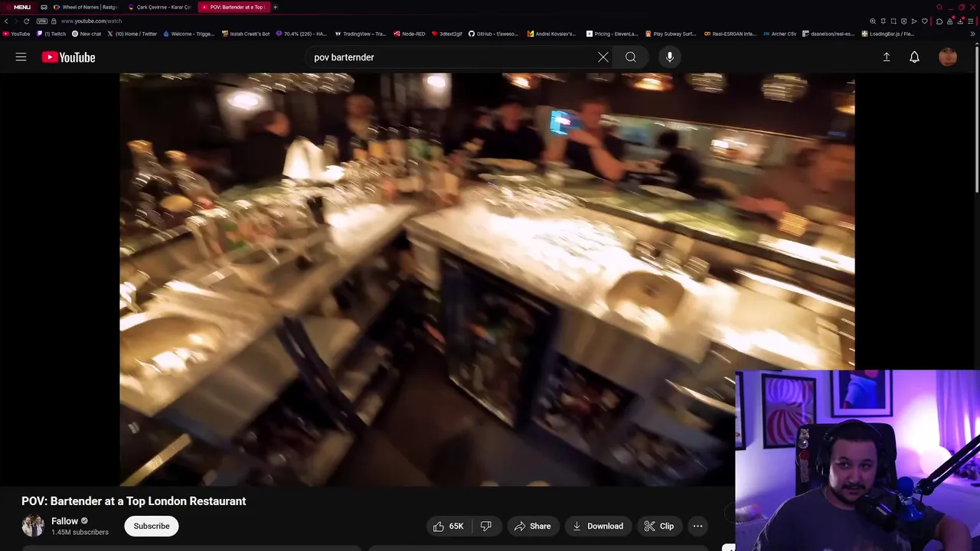Run search with the magnifier button
The width and height of the screenshot is (980, 551).
[x=631, y=57]
